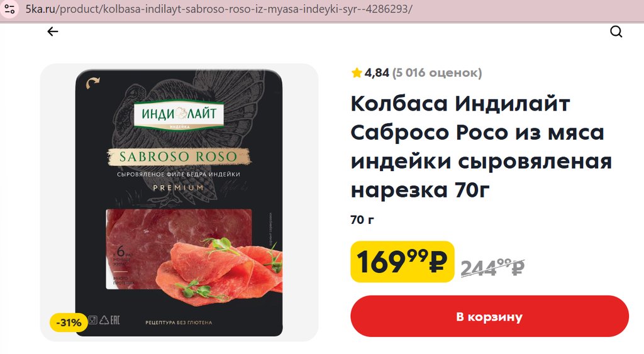Screen dimensions: 644x354
Task: Click the SABROSO ROSO label on package
Action: [179, 157]
